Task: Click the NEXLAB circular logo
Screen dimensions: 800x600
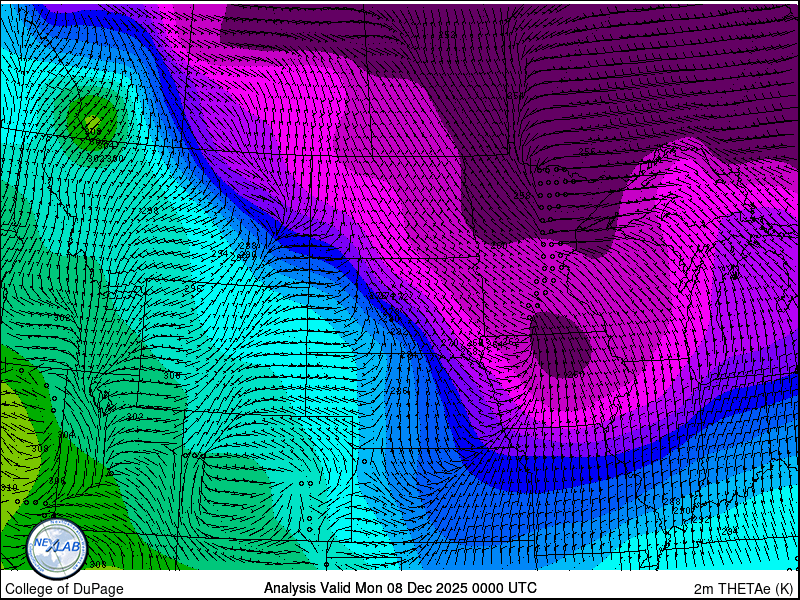Action: (57, 549)
